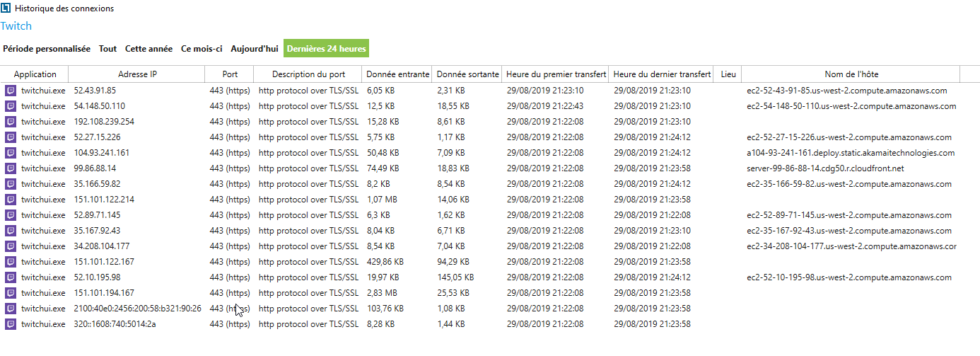Click outgoing data value 94,29 KB
980x356 pixels.
[453, 262]
